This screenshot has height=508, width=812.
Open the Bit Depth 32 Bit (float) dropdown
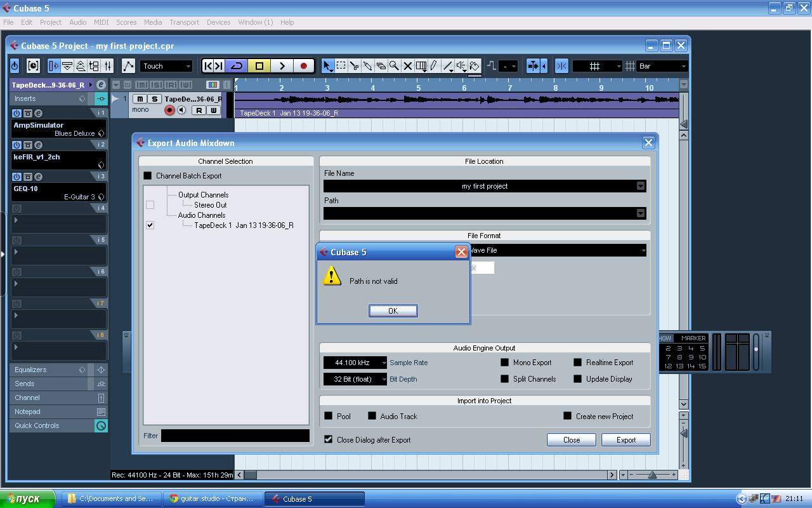(355, 379)
